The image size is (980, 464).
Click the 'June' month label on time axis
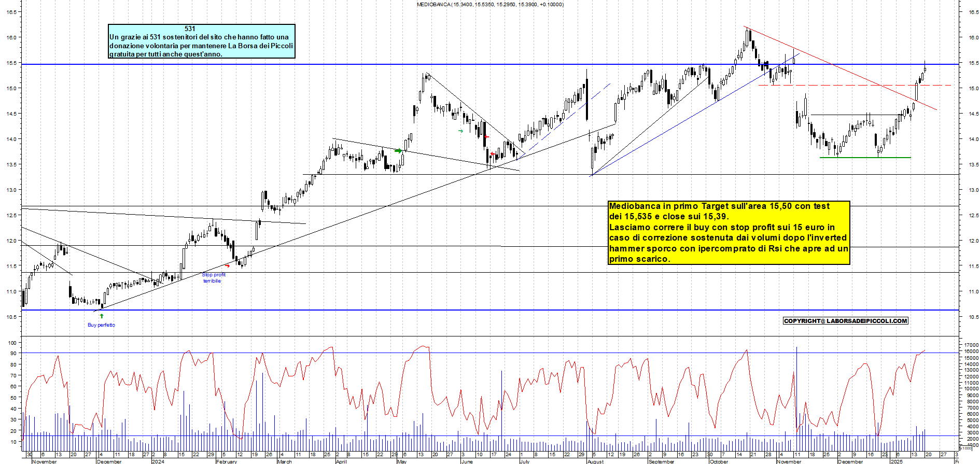[467, 461]
